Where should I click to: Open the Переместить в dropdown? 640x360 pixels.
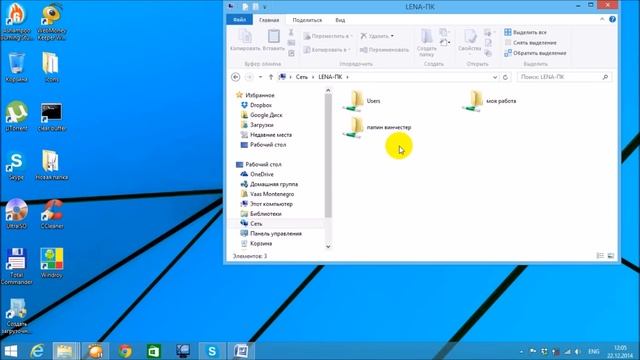pos(328,36)
